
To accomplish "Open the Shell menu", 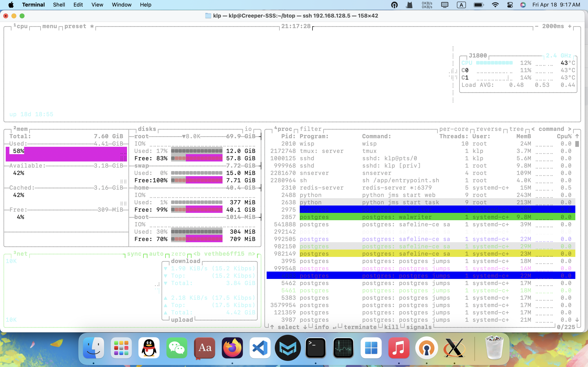I will 59,5.
